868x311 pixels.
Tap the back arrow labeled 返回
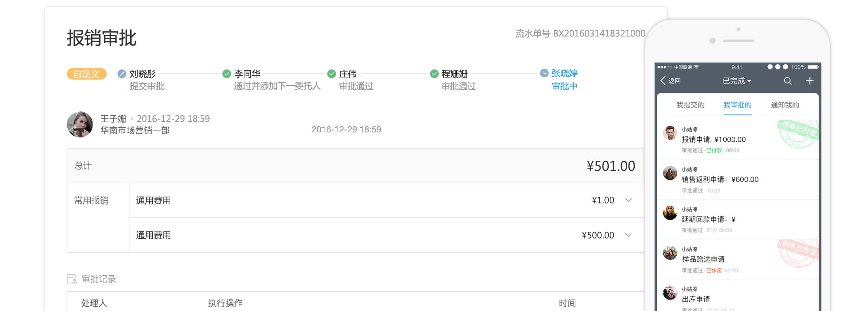coord(671,81)
